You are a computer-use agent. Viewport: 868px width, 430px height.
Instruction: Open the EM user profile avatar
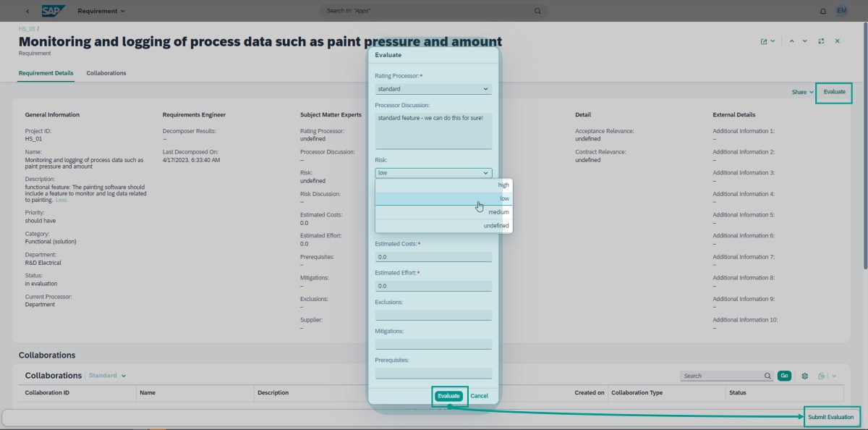(841, 11)
